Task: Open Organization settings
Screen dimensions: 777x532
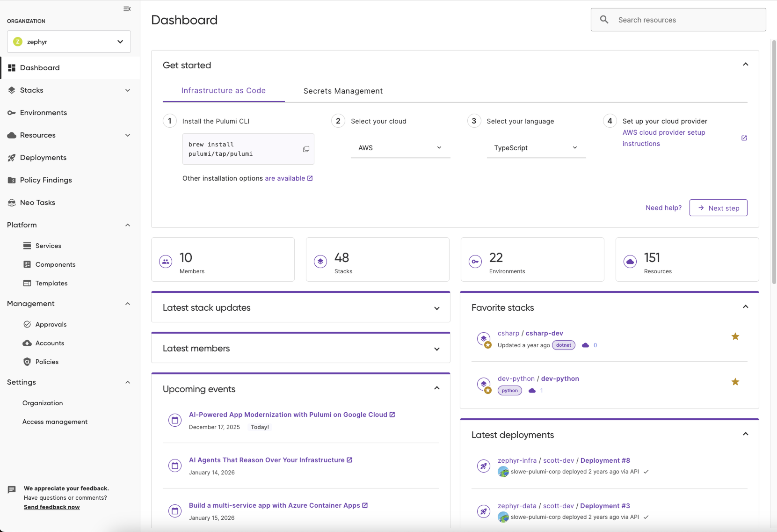Action: (43, 403)
